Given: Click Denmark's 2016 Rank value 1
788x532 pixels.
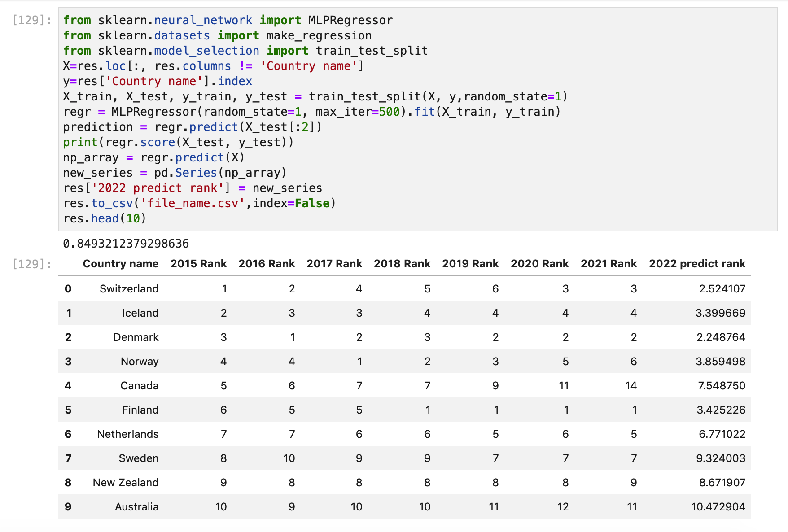Looking at the screenshot, I should [293, 337].
